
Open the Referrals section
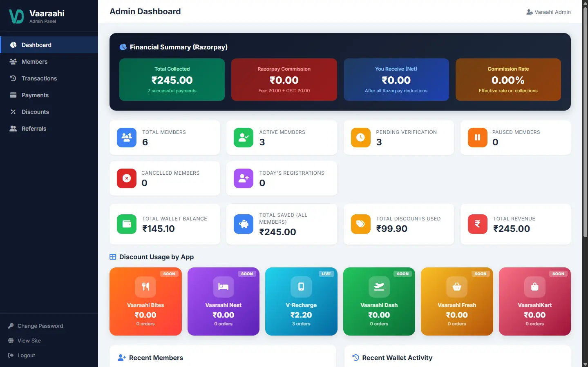[49, 129]
